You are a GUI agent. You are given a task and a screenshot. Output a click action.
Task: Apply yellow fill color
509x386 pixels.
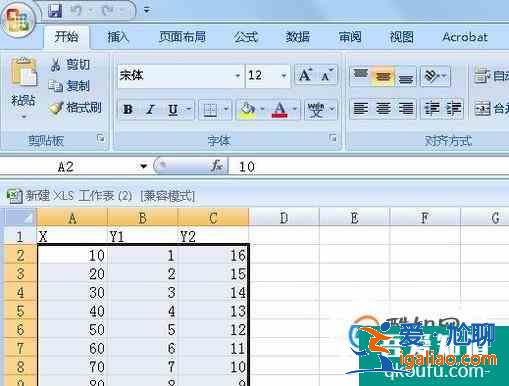[x=248, y=109]
